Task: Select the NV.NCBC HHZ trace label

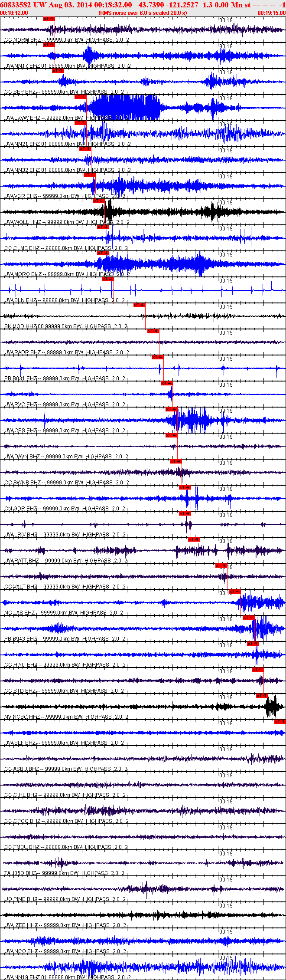Action: [66, 717]
